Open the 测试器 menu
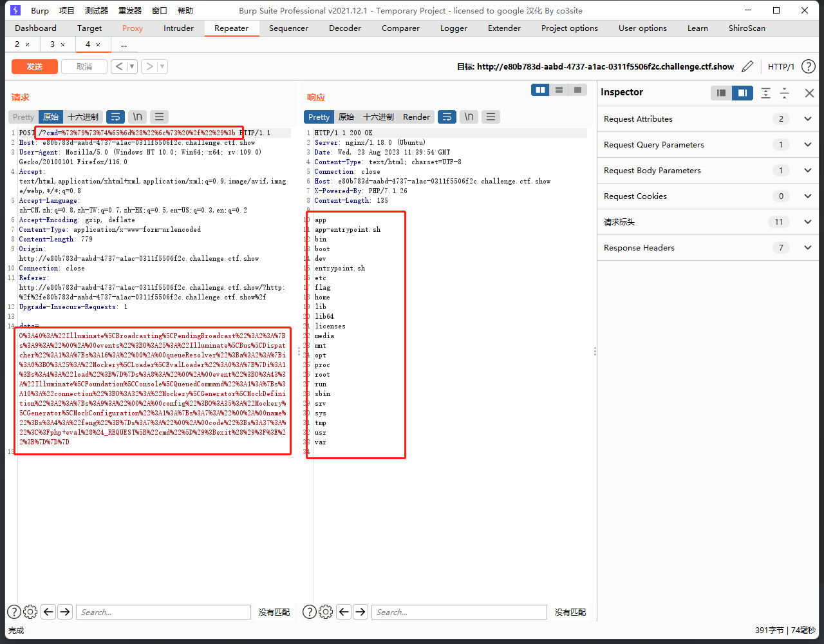 pyautogui.click(x=97, y=10)
